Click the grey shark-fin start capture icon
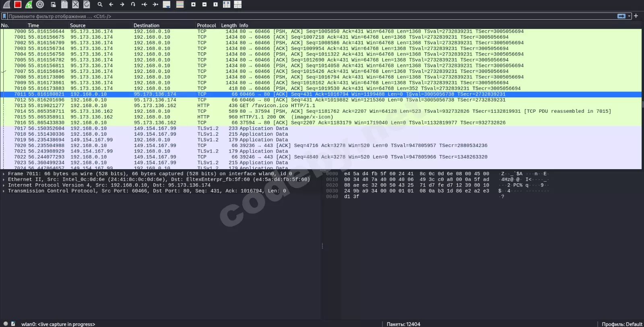644x327 pixels. coord(6,4)
